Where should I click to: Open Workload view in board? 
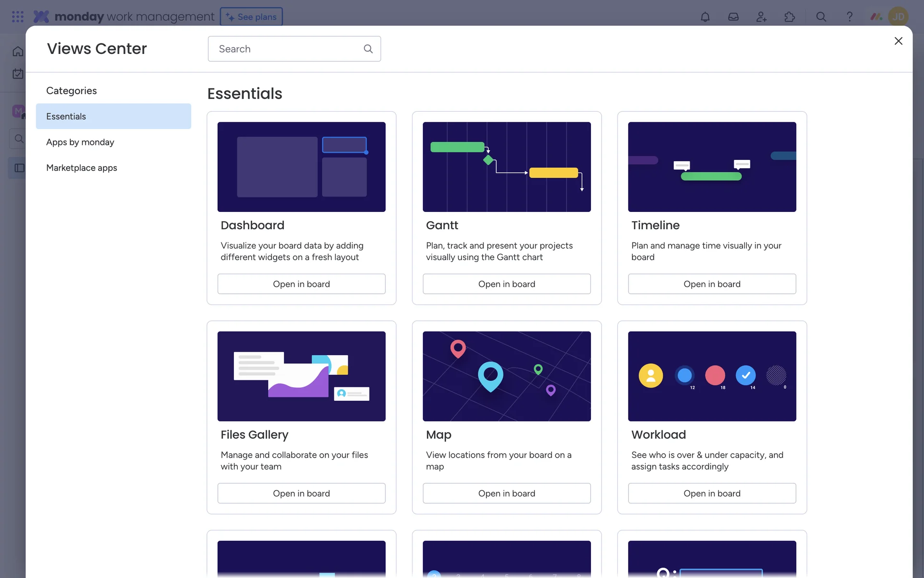(x=712, y=493)
